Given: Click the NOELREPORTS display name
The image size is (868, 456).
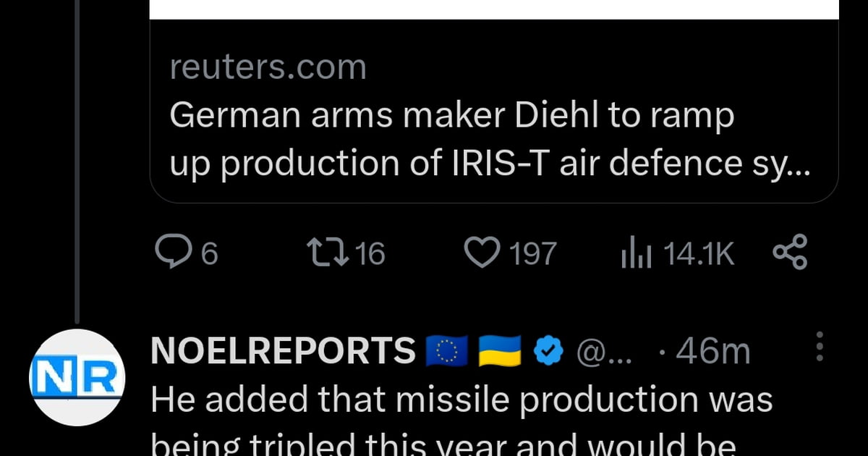Looking at the screenshot, I should coord(283,352).
